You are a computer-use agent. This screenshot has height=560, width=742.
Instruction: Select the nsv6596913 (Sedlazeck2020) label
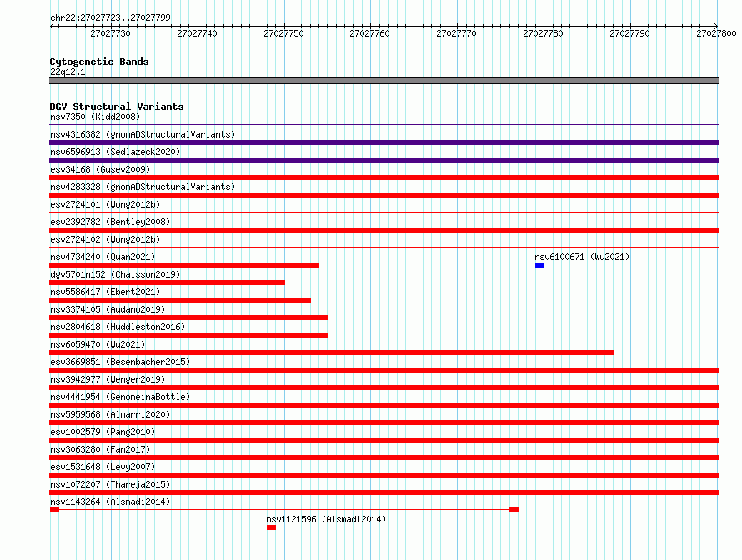[115, 152]
